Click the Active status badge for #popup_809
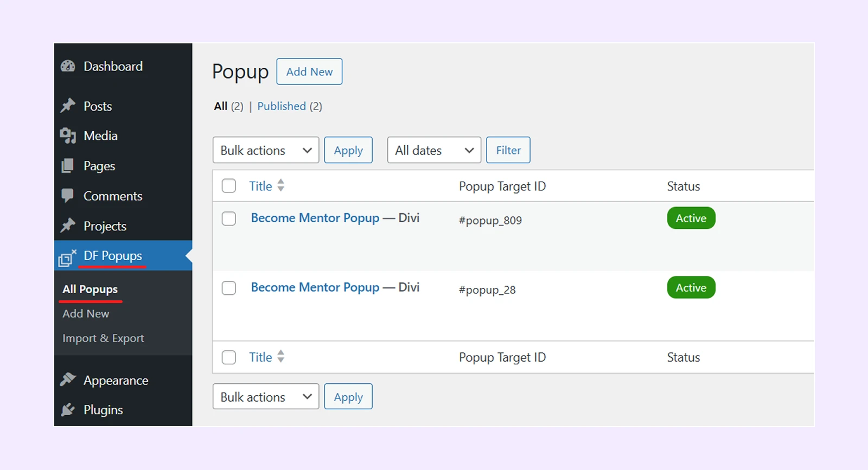Screen dimensions: 868x470 pos(691,218)
